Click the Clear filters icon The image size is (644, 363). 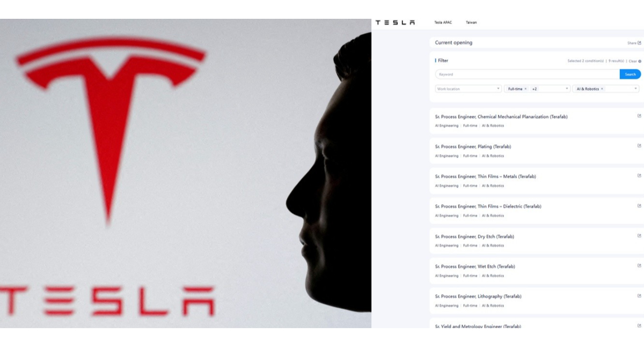(640, 61)
